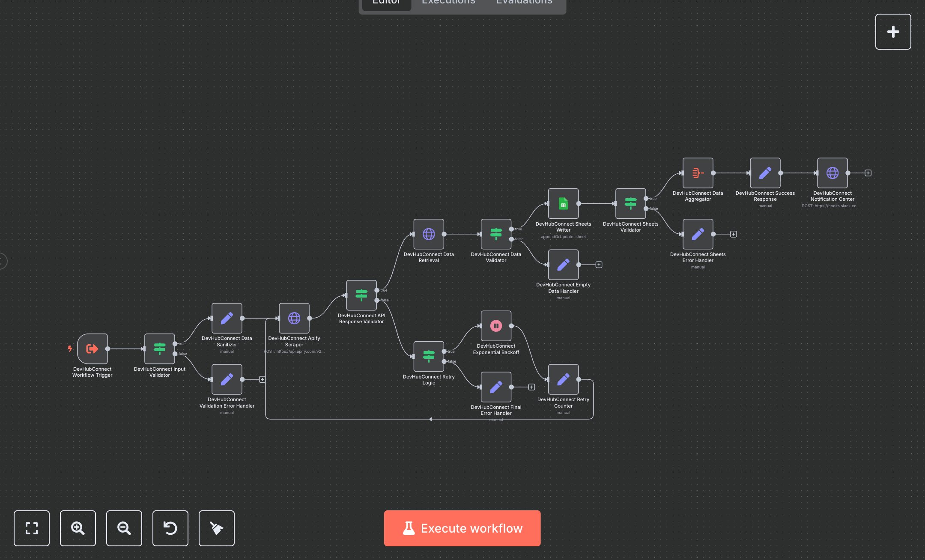Click the DevHubConnect Sheets Writer Google Sheets icon
925x560 pixels.
[x=564, y=204]
